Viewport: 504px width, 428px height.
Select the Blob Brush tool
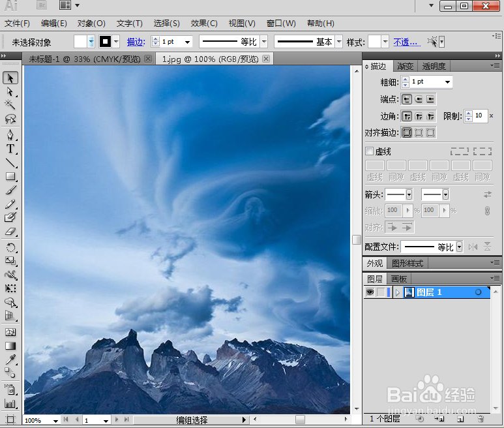click(x=10, y=217)
